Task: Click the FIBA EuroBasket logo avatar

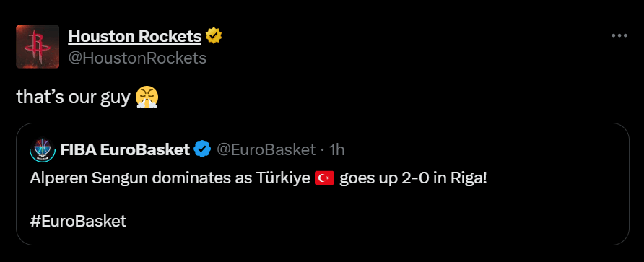Action: [43, 150]
